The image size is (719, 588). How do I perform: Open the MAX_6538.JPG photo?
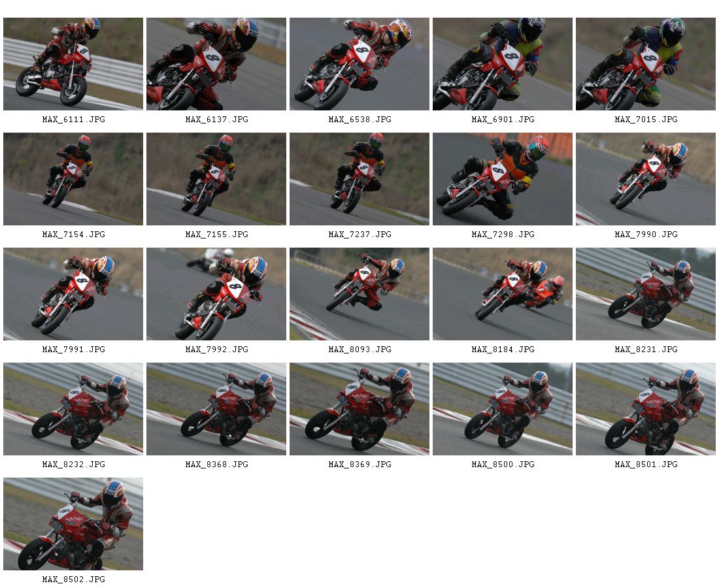click(359, 64)
